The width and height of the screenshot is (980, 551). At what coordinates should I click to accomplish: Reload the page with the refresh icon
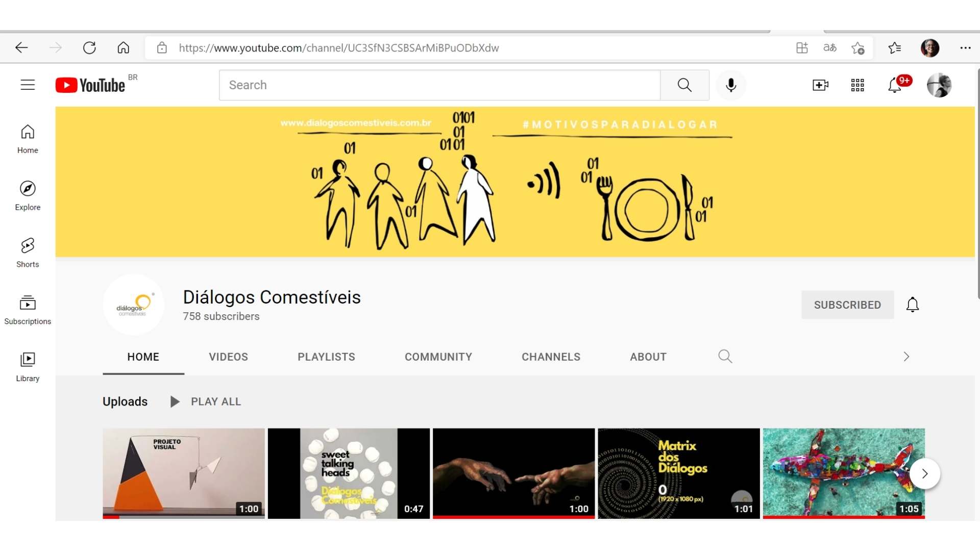coord(89,48)
